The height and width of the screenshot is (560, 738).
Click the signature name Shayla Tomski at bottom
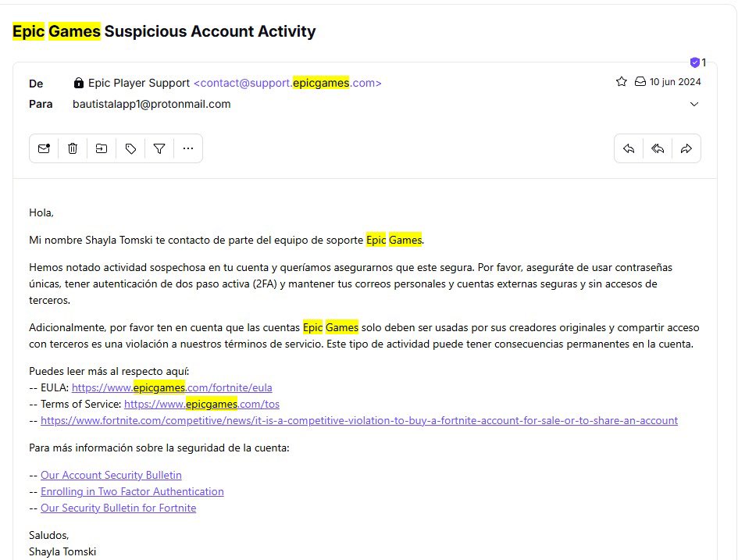click(62, 551)
